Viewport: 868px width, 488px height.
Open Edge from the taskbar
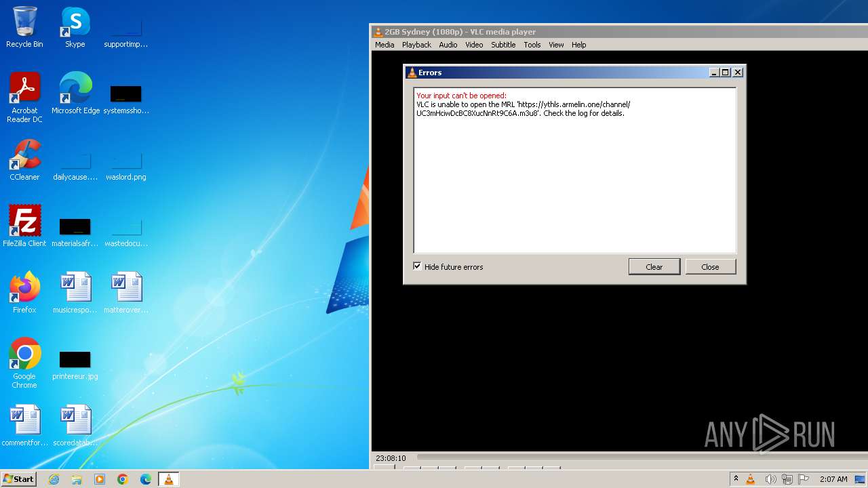click(146, 479)
